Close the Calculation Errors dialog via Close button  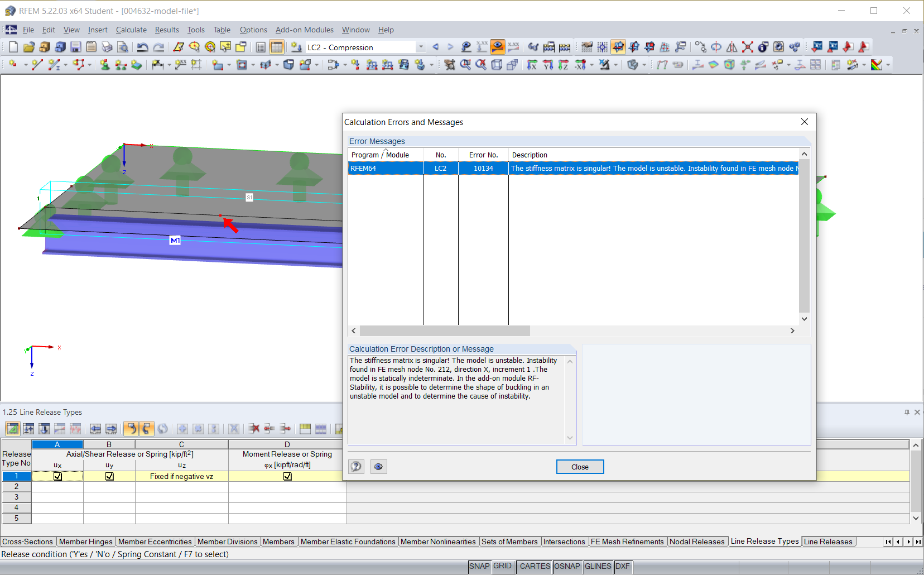(x=580, y=467)
